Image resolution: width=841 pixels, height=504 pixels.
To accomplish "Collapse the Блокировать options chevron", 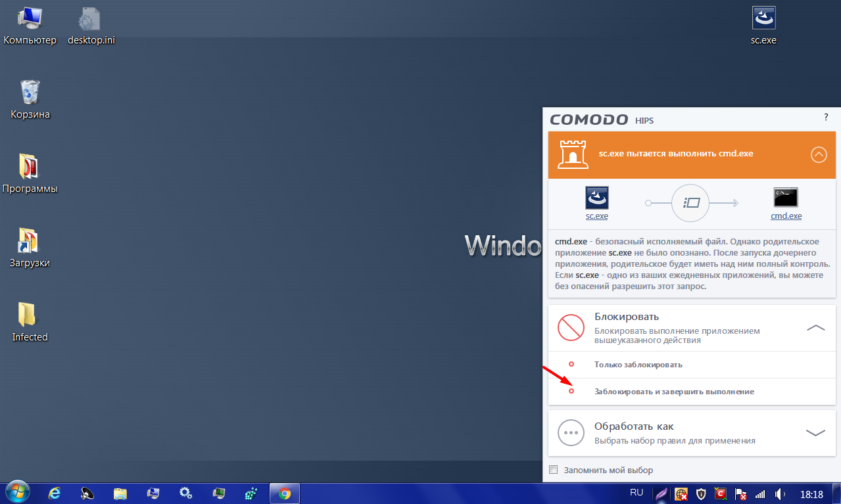I will pyautogui.click(x=815, y=327).
